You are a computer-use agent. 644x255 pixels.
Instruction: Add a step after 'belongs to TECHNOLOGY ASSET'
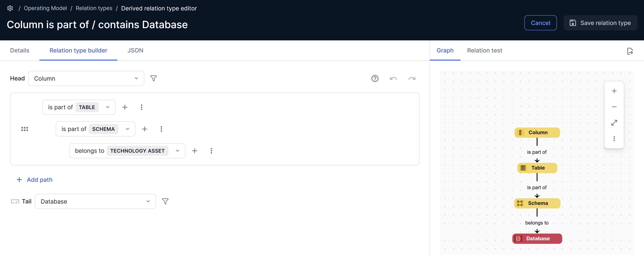pyautogui.click(x=194, y=151)
